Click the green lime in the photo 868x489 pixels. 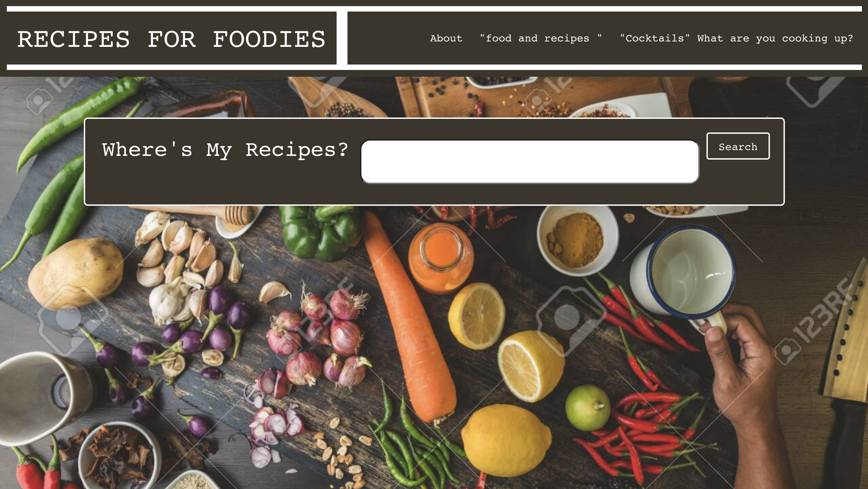(588, 407)
